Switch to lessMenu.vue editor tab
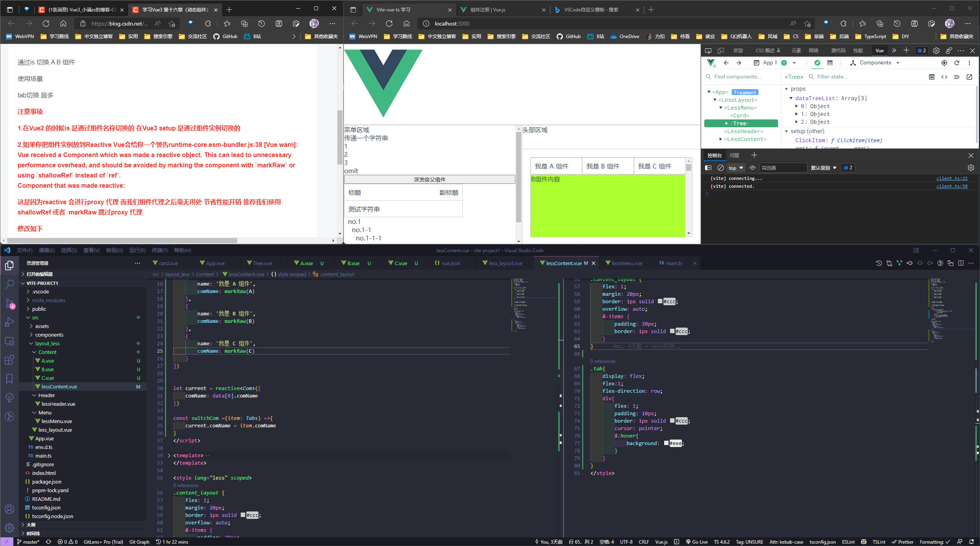Image resolution: width=980 pixels, height=546 pixels. pos(627,263)
